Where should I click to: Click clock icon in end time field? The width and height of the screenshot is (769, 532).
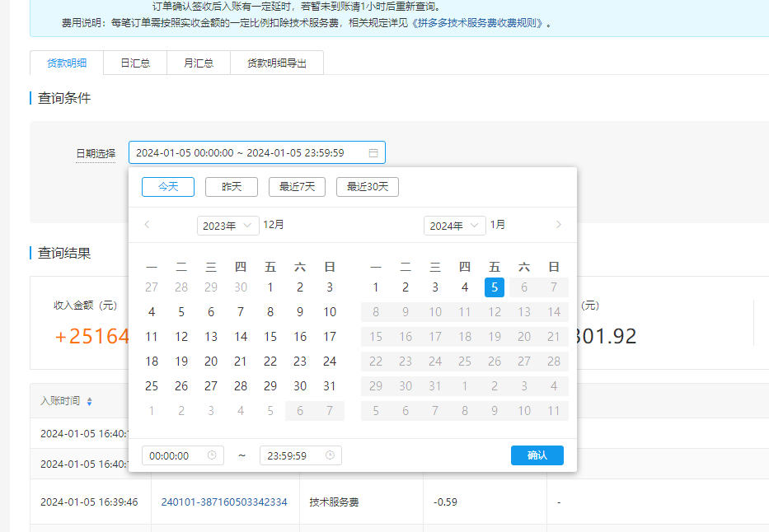[x=330, y=455]
